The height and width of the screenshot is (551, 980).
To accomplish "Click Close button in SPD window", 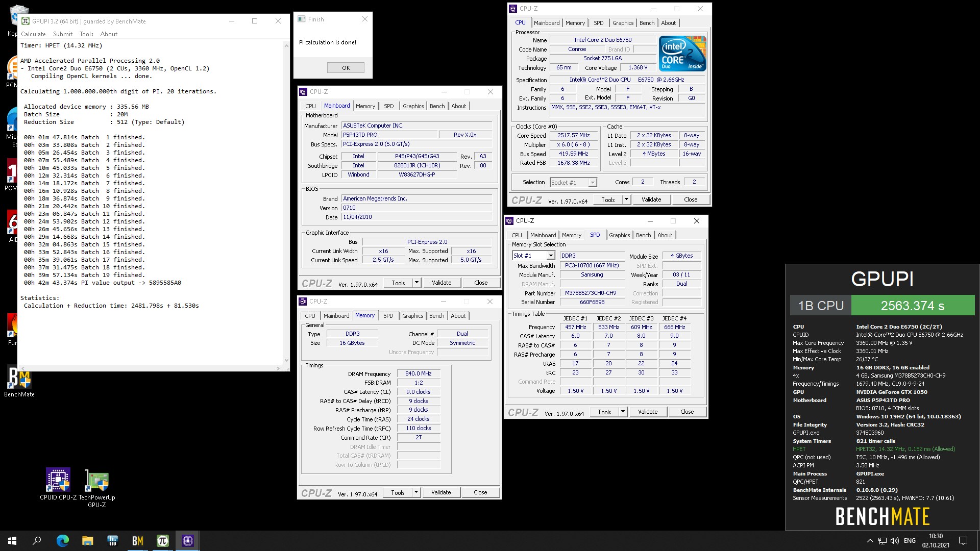I will coord(687,412).
